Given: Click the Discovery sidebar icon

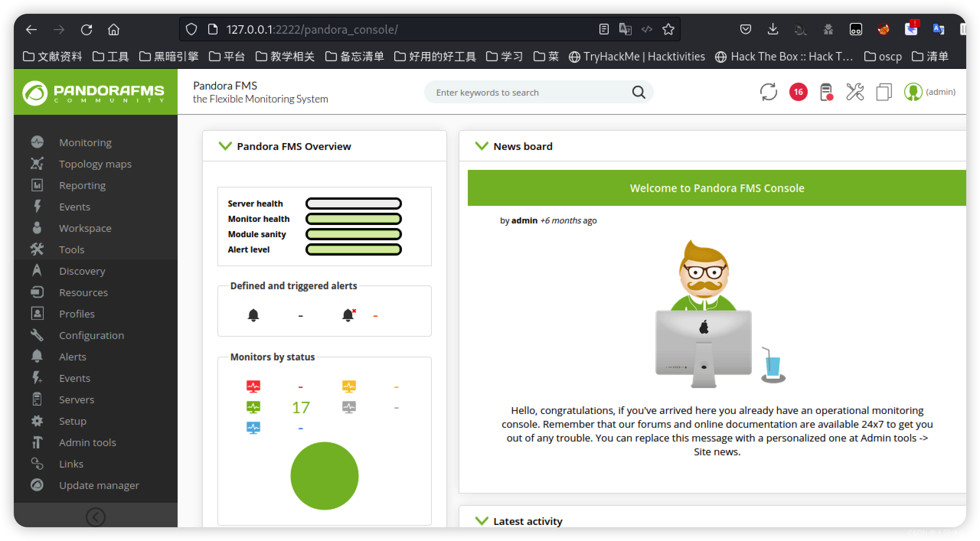Looking at the screenshot, I should (37, 270).
